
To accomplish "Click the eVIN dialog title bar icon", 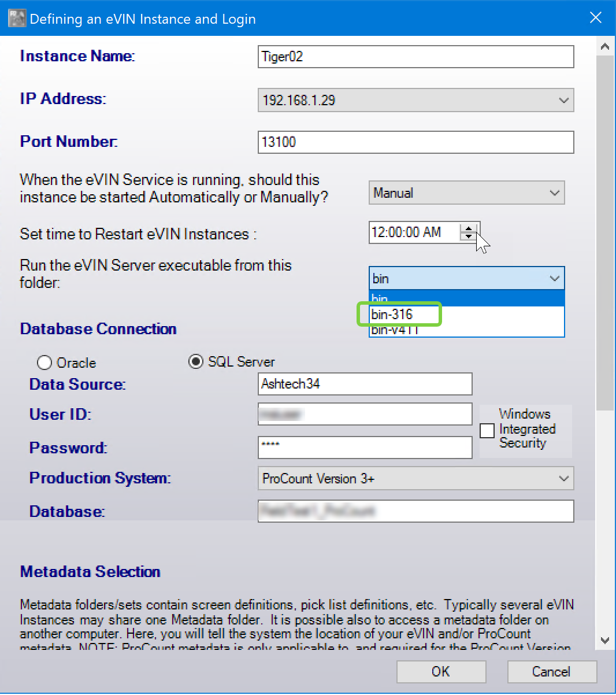I will (x=17, y=19).
